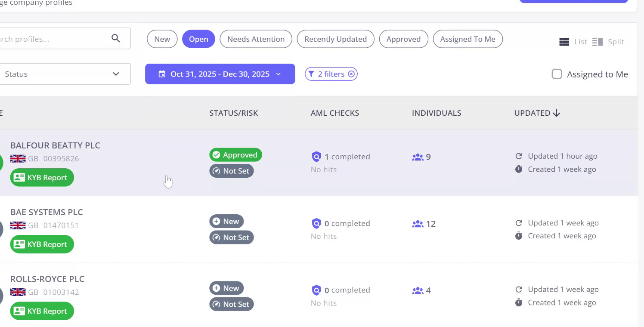Sort by the Updated column arrow
Screen dimensions: 644x327
click(556, 113)
